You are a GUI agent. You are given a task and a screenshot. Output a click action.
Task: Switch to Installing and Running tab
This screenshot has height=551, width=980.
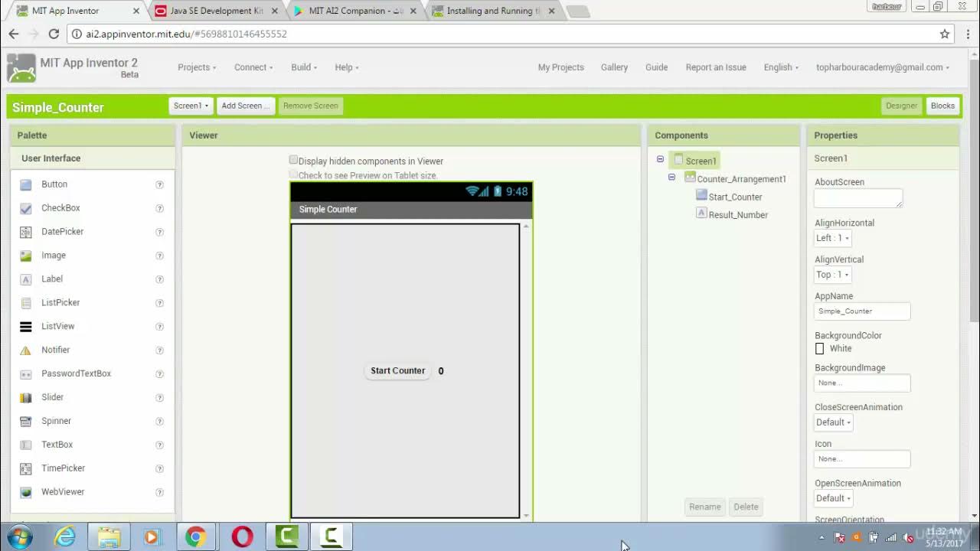pyautogui.click(x=493, y=11)
